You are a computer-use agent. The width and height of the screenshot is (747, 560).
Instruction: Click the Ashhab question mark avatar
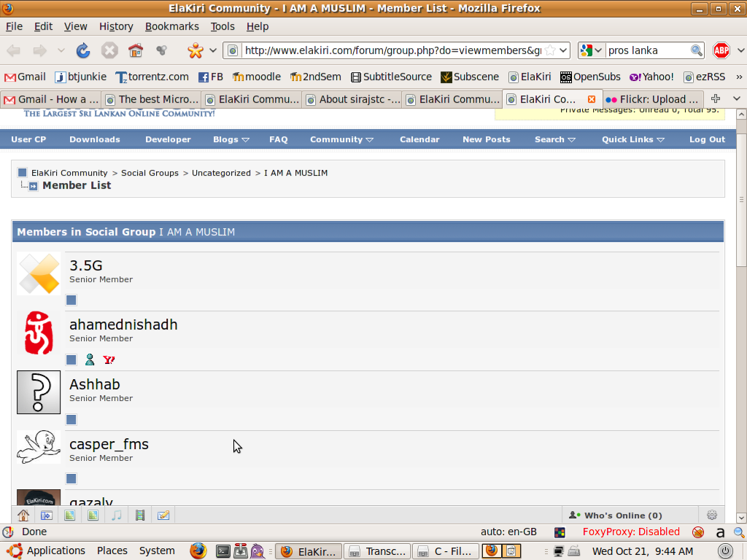click(x=39, y=392)
